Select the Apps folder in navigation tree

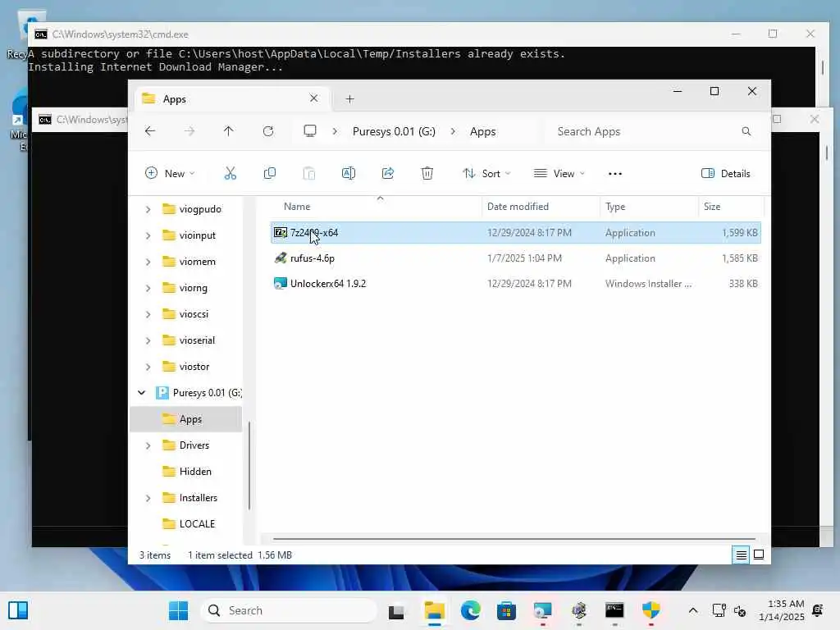(186, 419)
